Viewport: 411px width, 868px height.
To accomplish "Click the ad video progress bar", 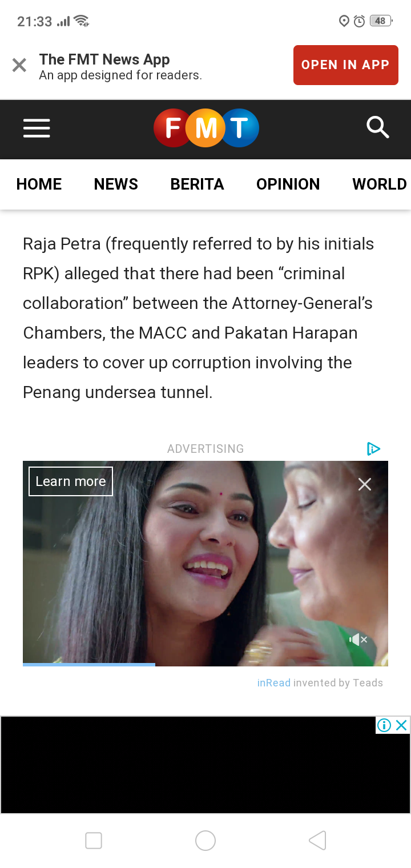I will click(x=205, y=665).
